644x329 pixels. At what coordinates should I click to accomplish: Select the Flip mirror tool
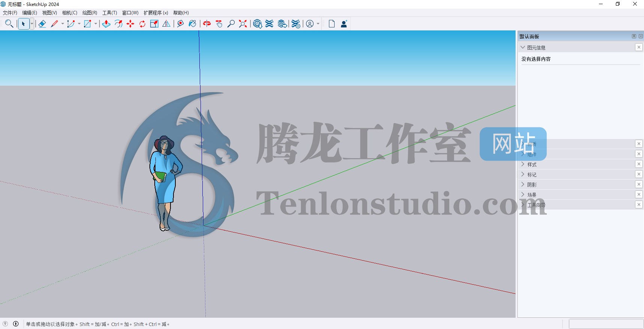(166, 24)
